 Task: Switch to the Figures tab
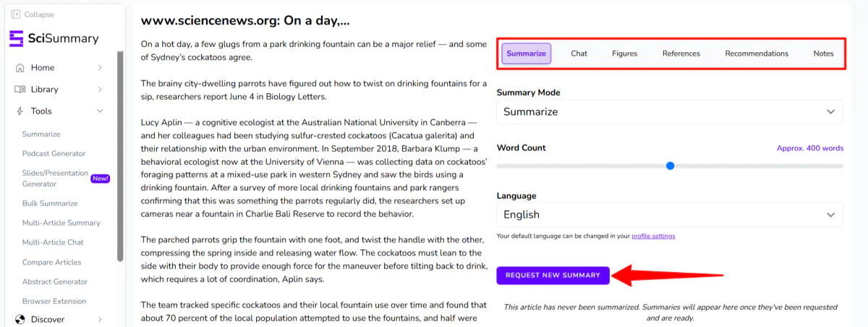pos(624,54)
